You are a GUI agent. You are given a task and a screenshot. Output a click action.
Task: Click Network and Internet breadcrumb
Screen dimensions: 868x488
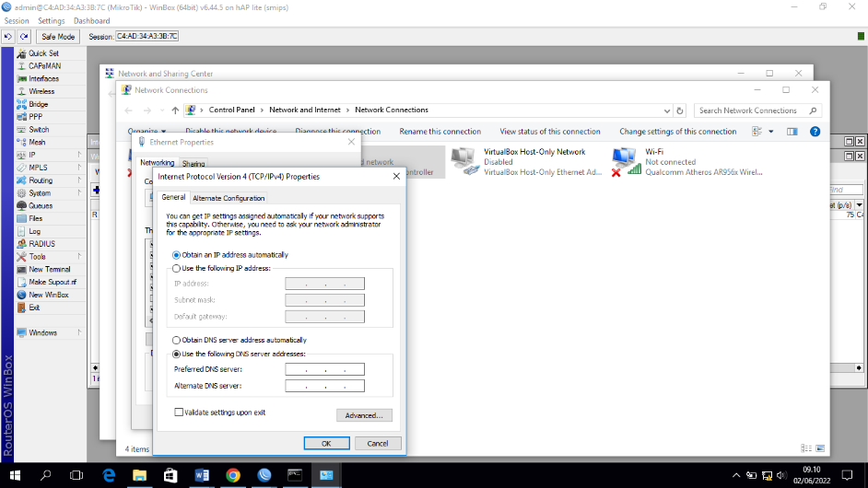pyautogui.click(x=304, y=110)
